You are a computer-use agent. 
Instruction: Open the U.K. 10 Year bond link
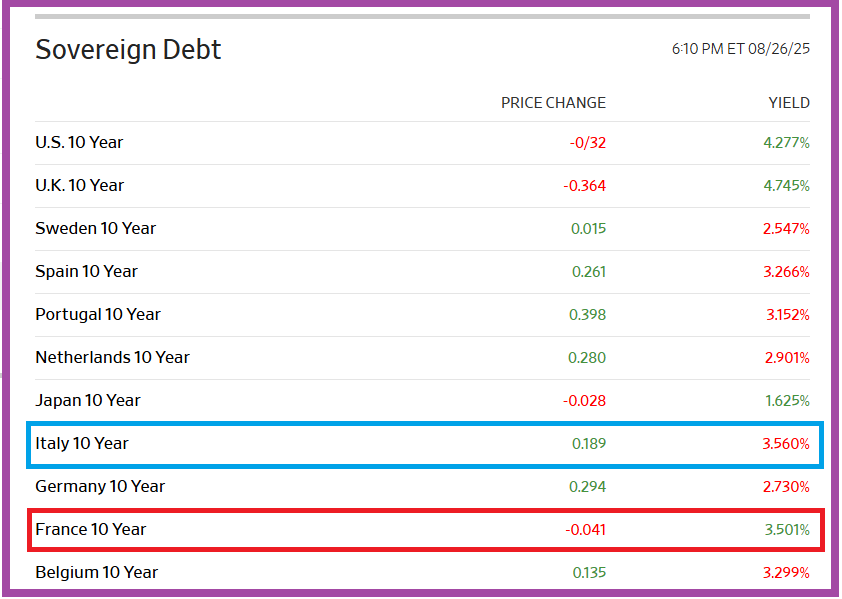pos(79,185)
